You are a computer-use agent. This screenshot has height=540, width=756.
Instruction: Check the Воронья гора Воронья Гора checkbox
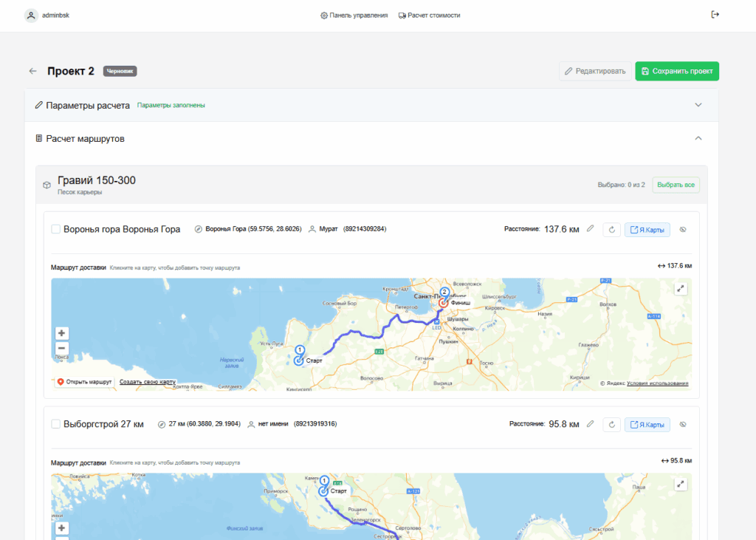(56, 229)
